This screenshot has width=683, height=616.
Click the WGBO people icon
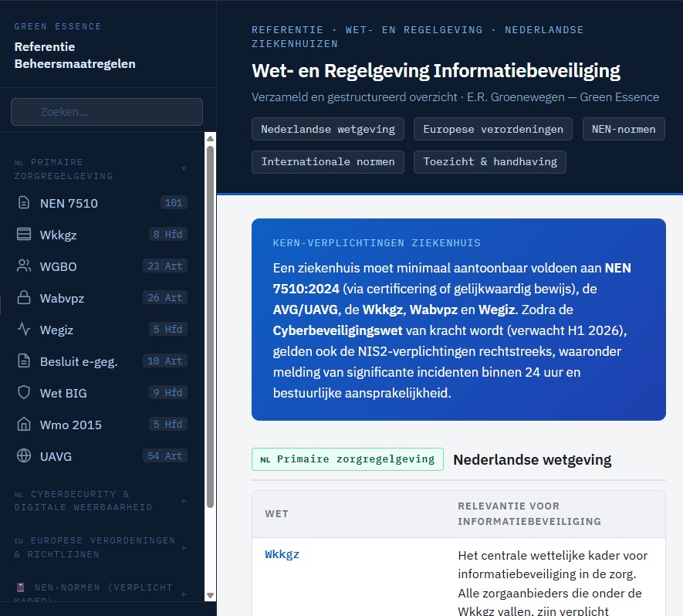point(23,266)
